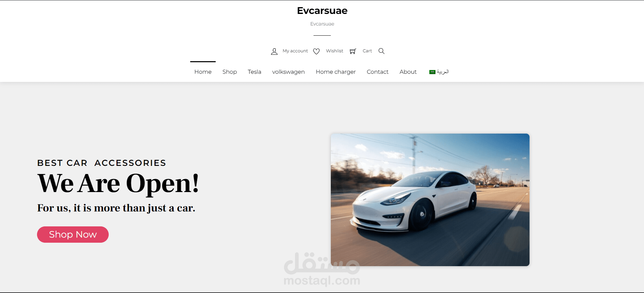
Task: Click the We Are Open! heading
Action: point(118,184)
